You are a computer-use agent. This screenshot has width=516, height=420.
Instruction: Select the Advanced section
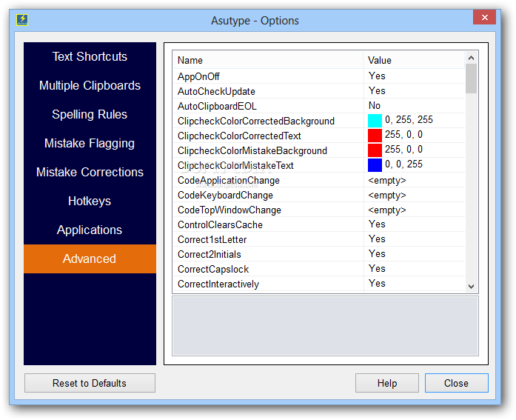90,259
